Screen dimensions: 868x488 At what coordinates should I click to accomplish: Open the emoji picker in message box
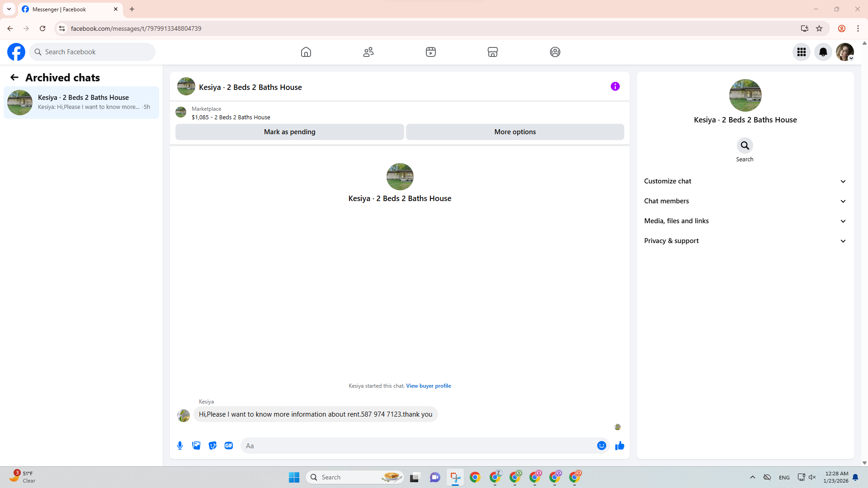(x=601, y=446)
